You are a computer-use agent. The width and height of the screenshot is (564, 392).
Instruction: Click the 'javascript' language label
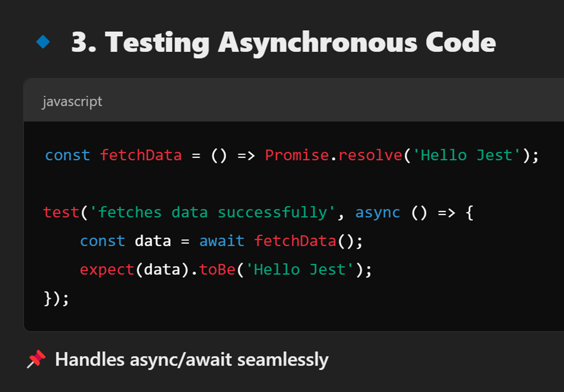tap(72, 101)
